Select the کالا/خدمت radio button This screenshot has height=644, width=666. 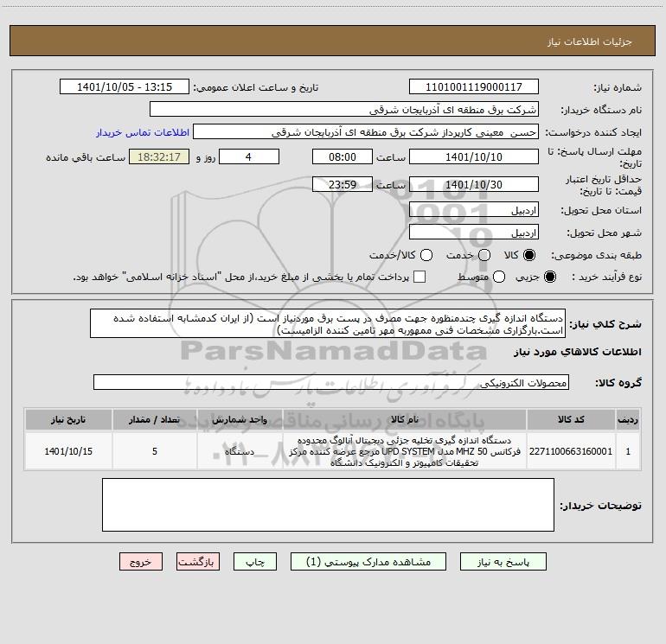pos(426,255)
